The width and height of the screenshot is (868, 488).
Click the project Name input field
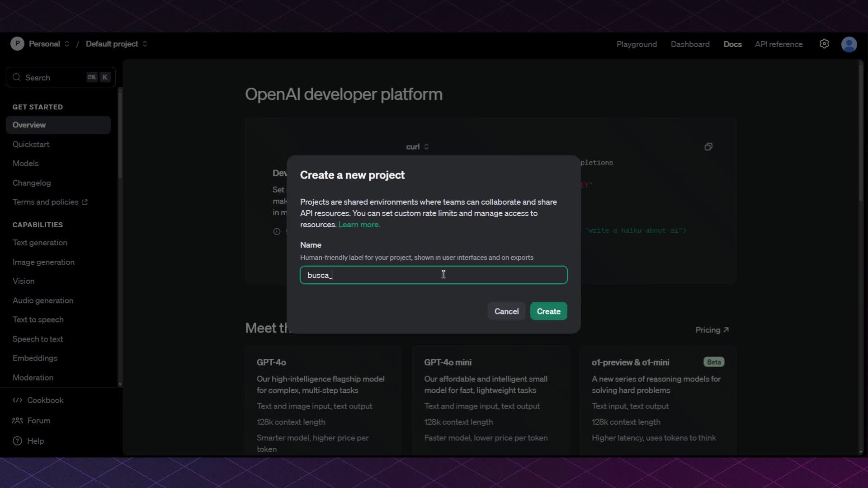coord(434,275)
